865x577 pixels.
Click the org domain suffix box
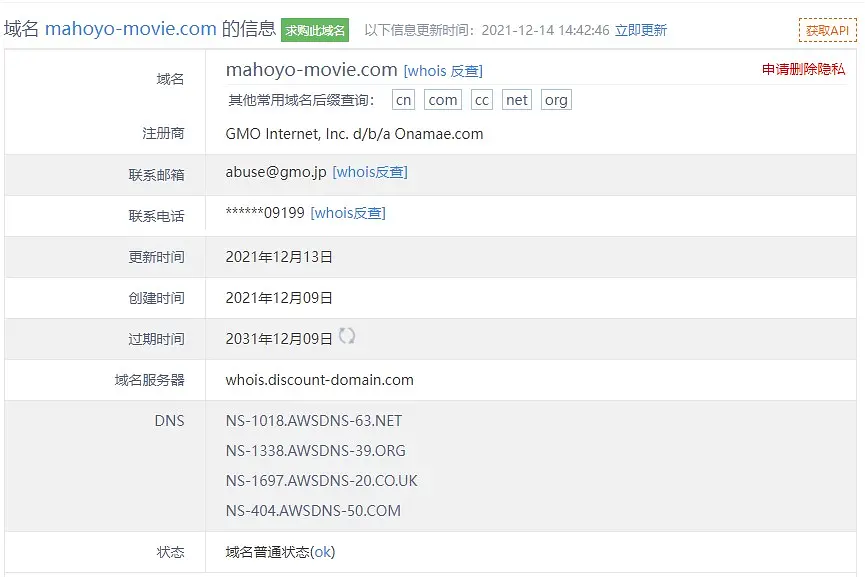[x=556, y=100]
